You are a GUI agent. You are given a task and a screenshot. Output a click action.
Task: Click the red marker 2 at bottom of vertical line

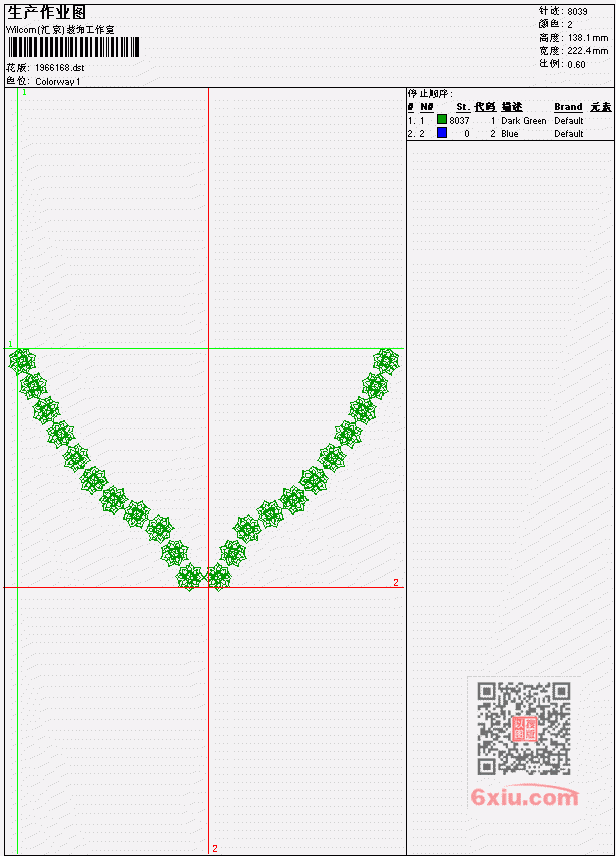[215, 849]
